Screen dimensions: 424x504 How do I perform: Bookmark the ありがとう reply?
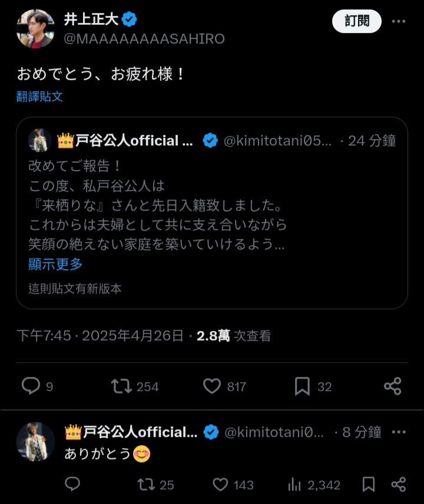click(x=369, y=485)
